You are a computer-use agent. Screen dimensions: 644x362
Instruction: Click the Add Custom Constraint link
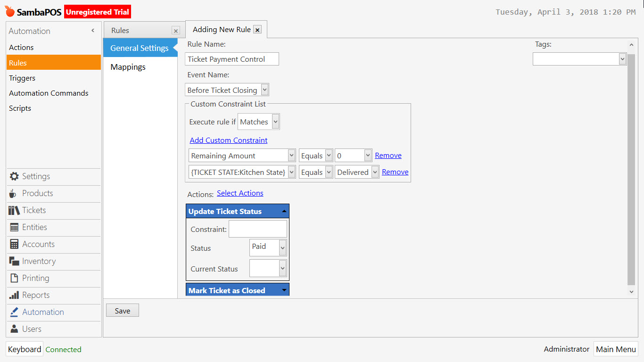[x=228, y=140]
